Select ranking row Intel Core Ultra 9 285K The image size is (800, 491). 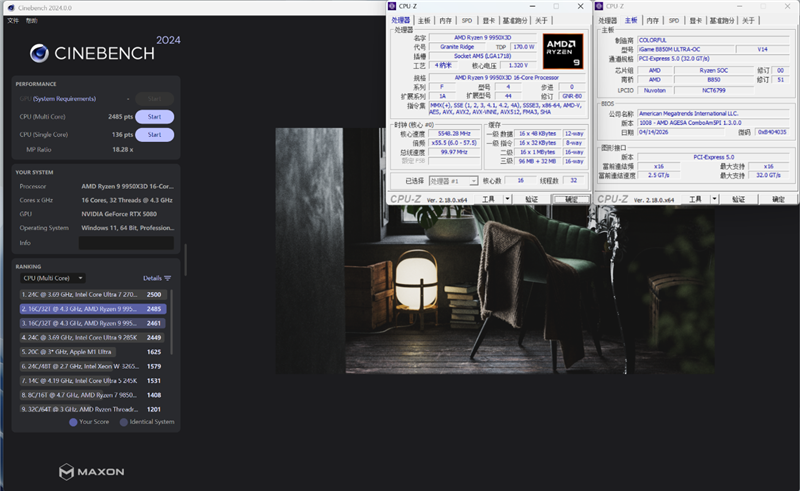93,337
